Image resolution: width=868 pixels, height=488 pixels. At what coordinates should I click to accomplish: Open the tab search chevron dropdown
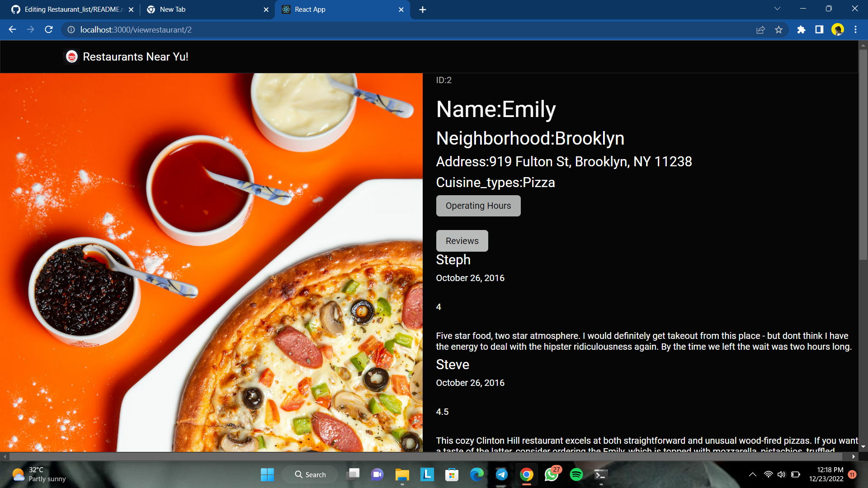click(777, 9)
